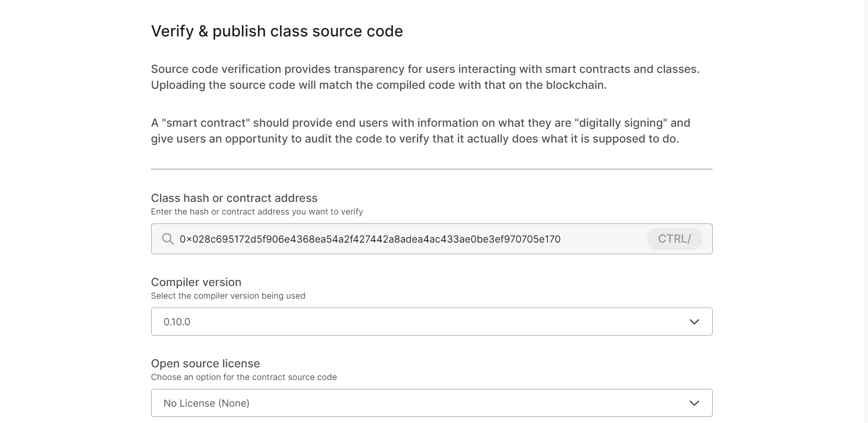The width and height of the screenshot is (868, 423).
Task: Click the page's vertical scrollbar
Action: pyautogui.click(x=866, y=210)
